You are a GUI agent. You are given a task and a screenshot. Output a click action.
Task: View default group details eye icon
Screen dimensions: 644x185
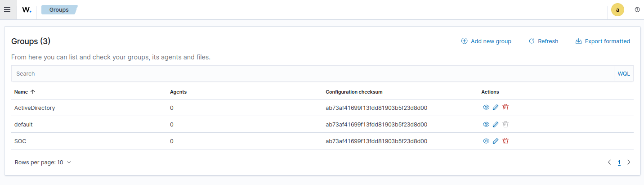click(486, 124)
